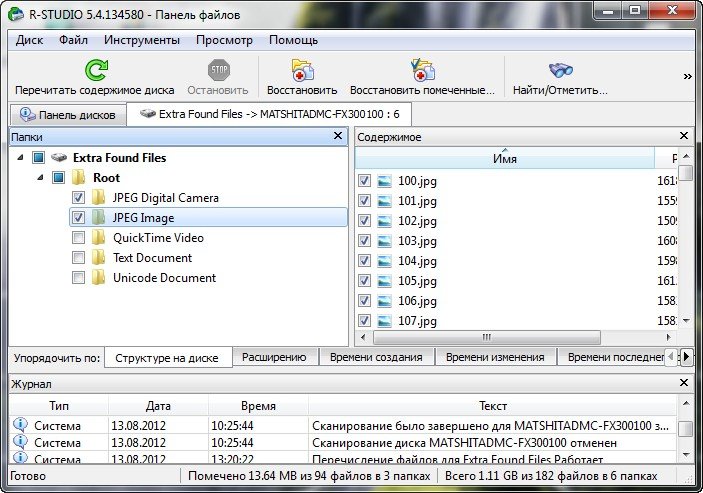This screenshot has height=493, width=703.
Task: Sort by Времени создания button
Action: (x=378, y=357)
